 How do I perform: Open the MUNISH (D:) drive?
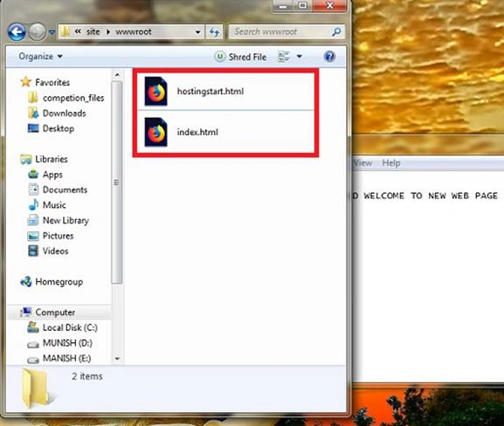click(60, 343)
